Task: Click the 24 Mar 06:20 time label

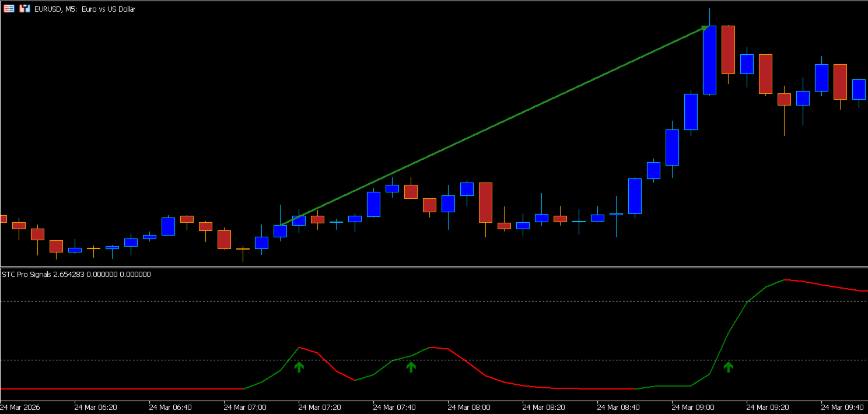Action: tap(96, 407)
